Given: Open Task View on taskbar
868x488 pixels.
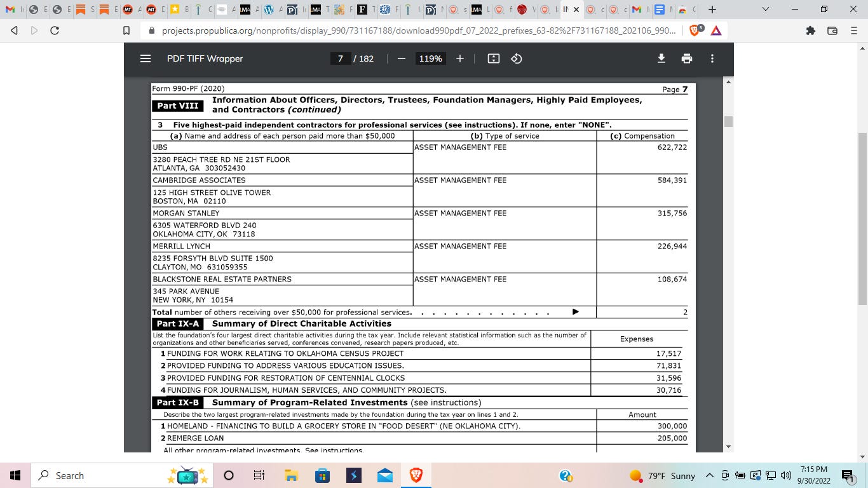Looking at the screenshot, I should pos(259,475).
